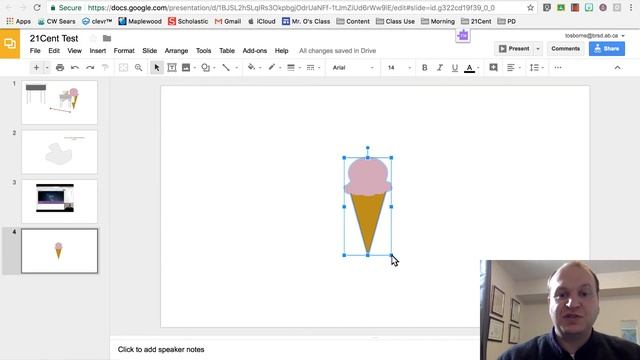
Task: Open the Insert menu
Action: (x=98, y=51)
